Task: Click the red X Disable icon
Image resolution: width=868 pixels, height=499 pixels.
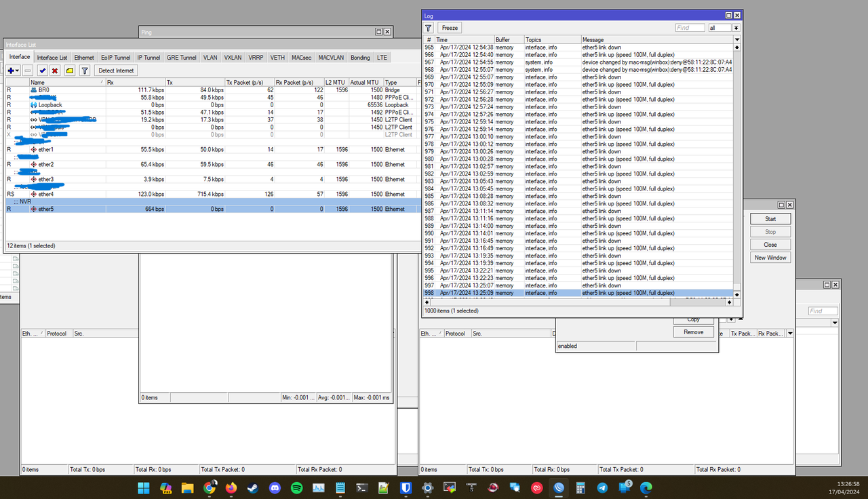Action: tap(55, 71)
